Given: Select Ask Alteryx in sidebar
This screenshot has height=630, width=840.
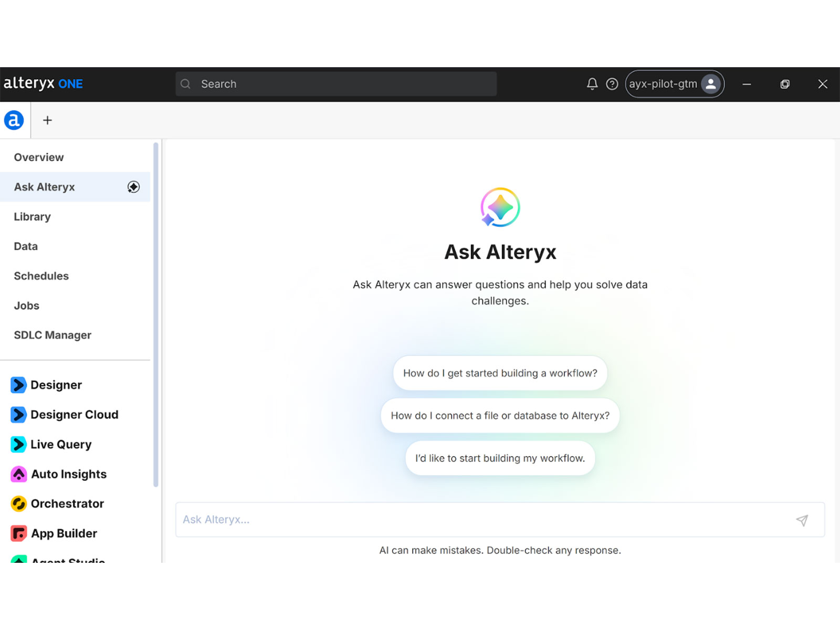Looking at the screenshot, I should pyautogui.click(x=75, y=187).
